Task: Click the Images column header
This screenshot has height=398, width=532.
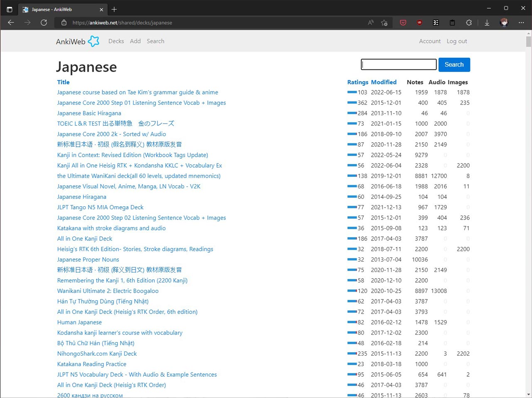Action: (x=458, y=82)
